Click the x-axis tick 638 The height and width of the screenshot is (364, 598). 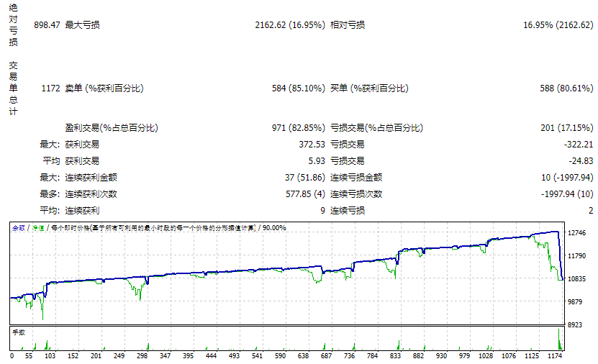(x=303, y=356)
